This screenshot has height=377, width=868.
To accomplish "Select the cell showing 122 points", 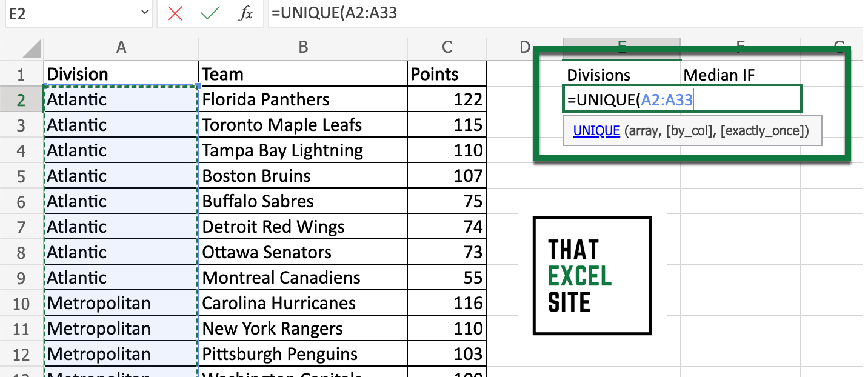I will (446, 99).
